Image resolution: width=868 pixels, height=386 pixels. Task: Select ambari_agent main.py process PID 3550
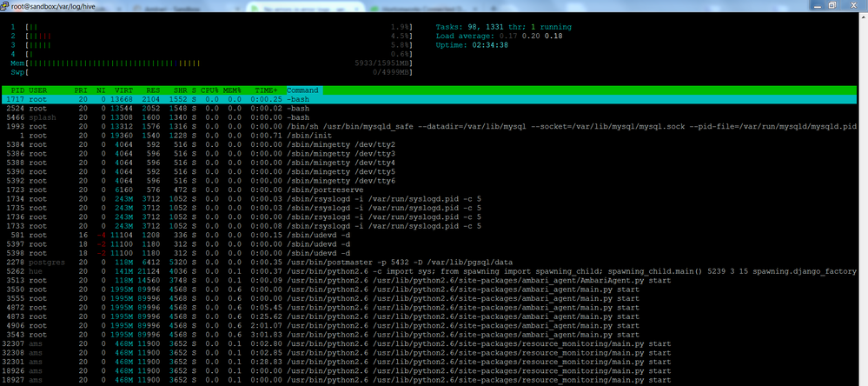click(429, 289)
